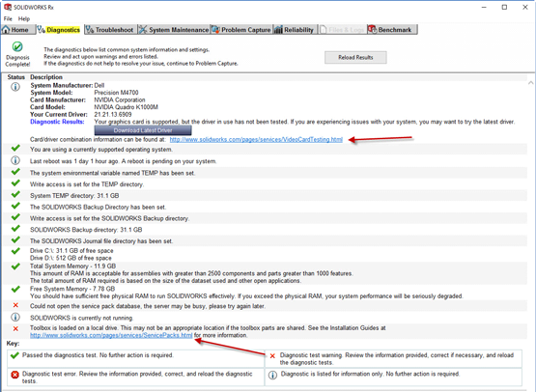Click checkmark for Journal file directory row
This screenshot has height=392, width=536.
coord(15,239)
